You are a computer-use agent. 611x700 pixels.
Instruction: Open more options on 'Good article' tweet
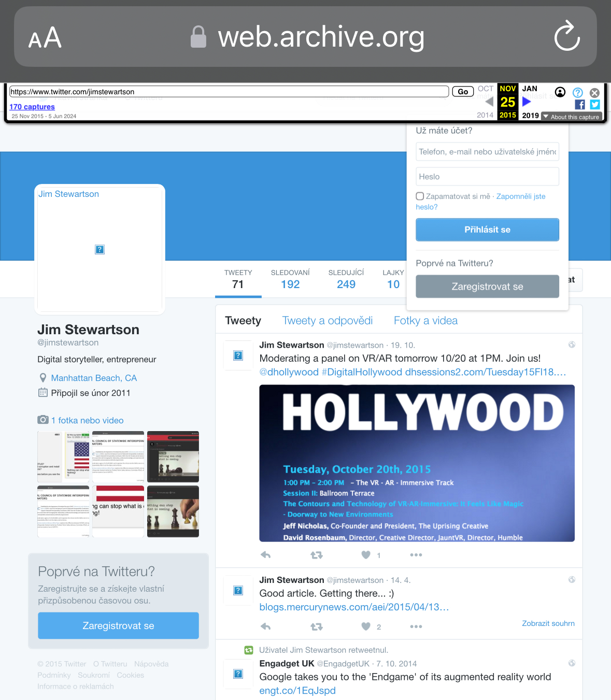(x=416, y=626)
